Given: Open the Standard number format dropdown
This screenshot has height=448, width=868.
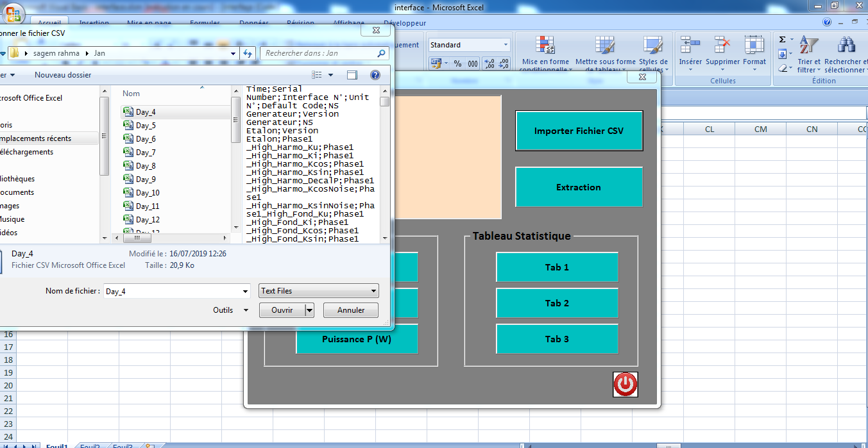Looking at the screenshot, I should (506, 45).
